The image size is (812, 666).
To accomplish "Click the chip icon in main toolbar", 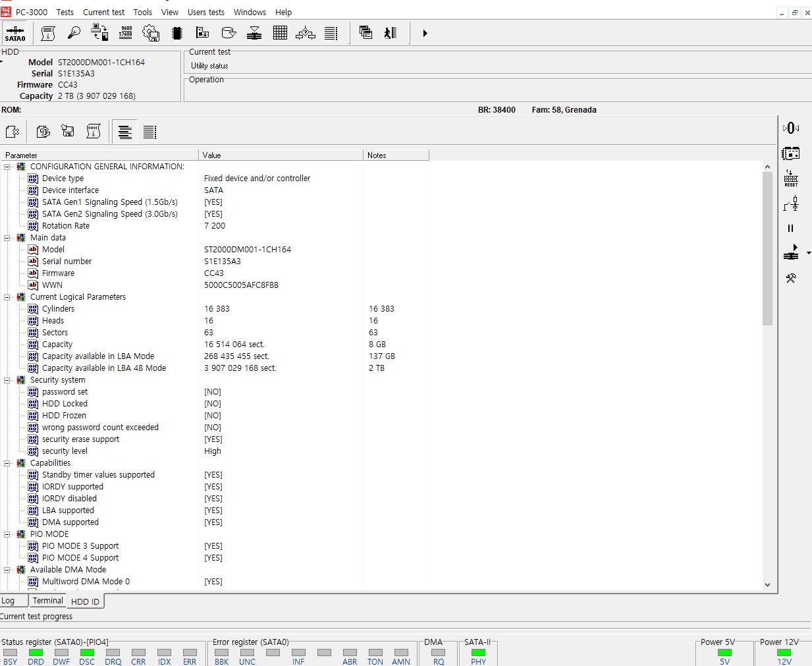I will (176, 33).
